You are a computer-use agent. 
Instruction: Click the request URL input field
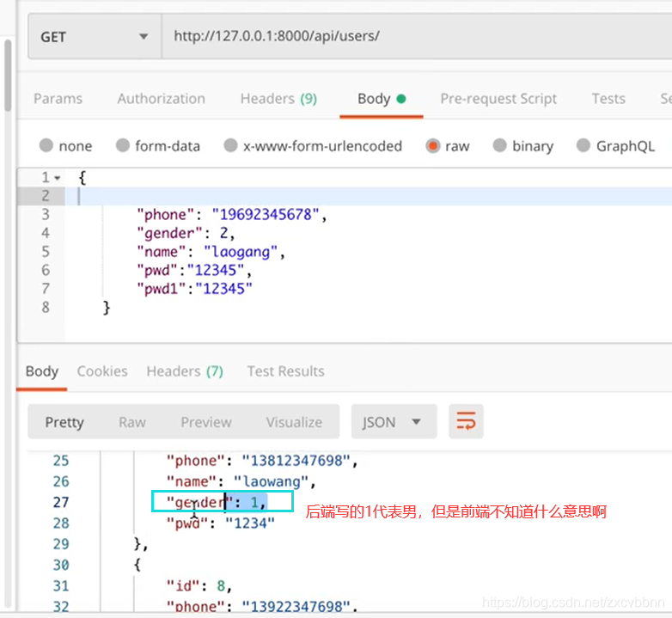[x=417, y=36]
